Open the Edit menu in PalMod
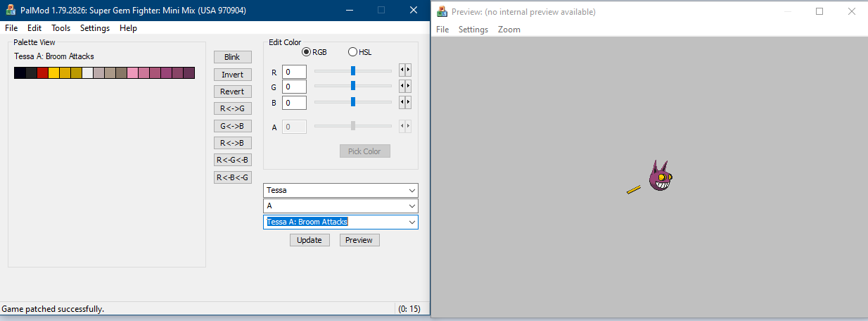The image size is (868, 321). [34, 28]
